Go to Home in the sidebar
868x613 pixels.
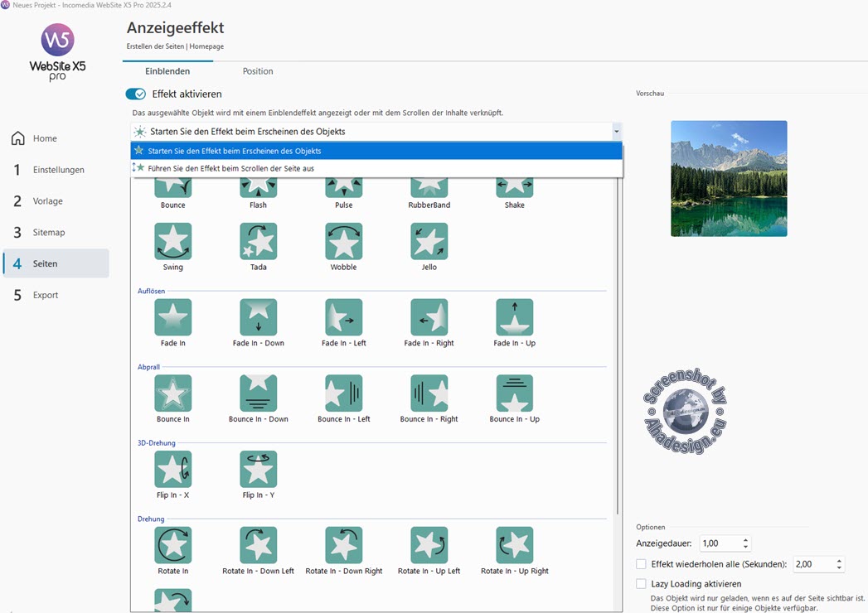pos(56,138)
